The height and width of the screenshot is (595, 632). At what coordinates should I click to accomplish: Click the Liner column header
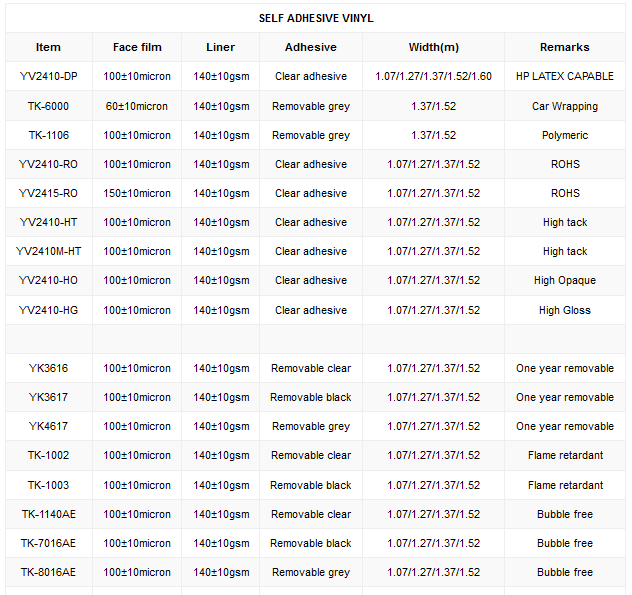(221, 47)
